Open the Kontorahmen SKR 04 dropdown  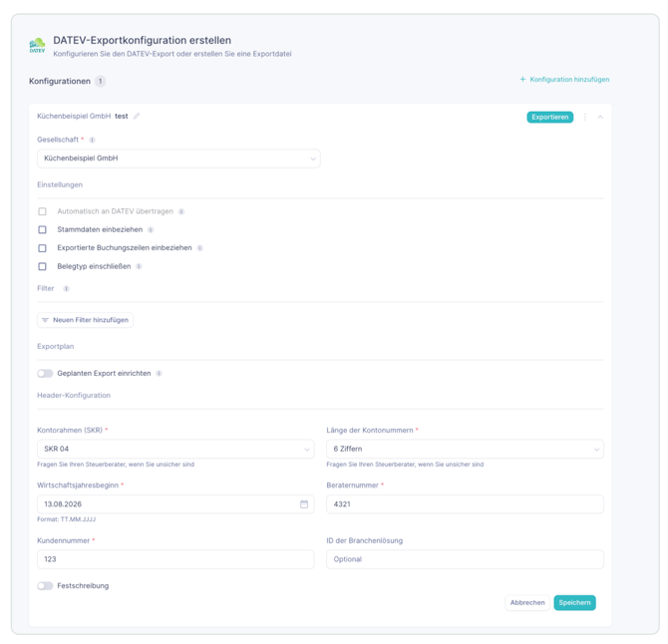pos(175,449)
